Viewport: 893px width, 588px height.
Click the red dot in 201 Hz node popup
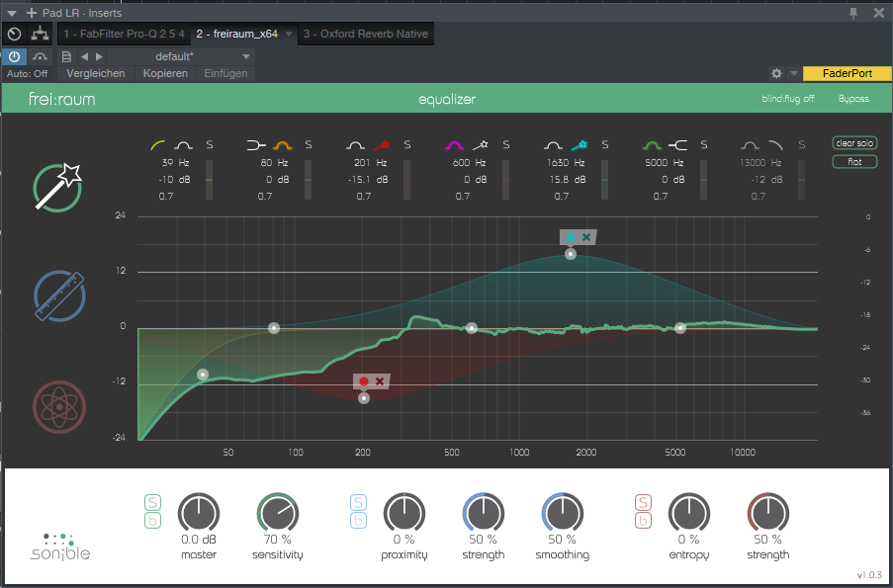pyautogui.click(x=364, y=381)
